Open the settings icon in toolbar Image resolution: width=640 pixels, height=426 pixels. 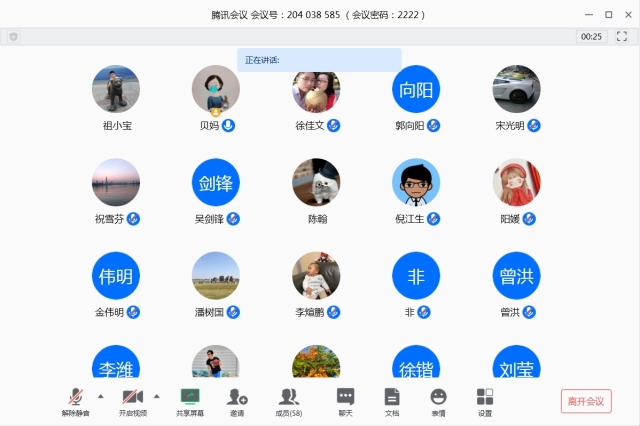(x=485, y=397)
